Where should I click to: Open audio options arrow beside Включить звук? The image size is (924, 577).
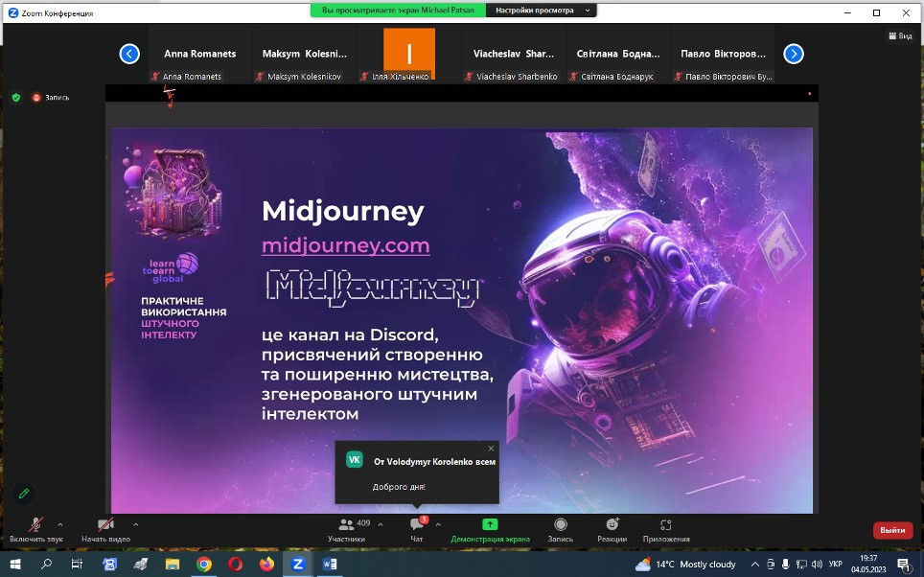60,524
